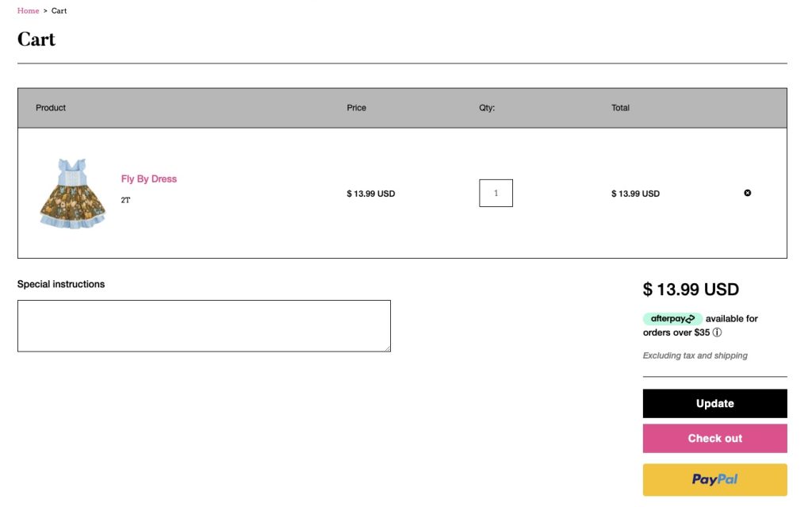
Task: Focus the Special instructions text box
Action: tap(204, 325)
